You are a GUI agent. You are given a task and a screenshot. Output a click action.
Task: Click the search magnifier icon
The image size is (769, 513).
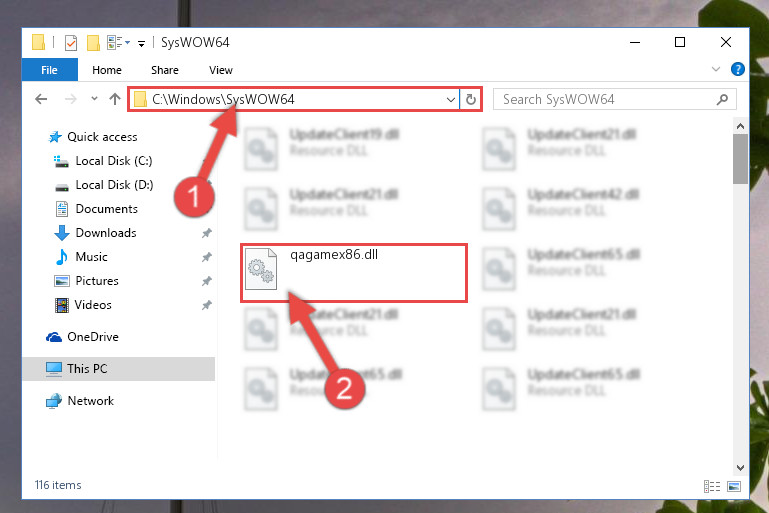[722, 100]
